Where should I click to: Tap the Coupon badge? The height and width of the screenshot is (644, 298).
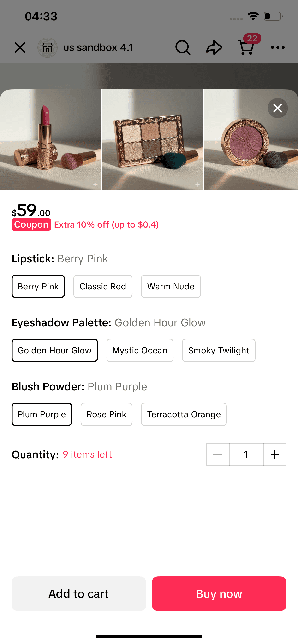click(31, 224)
